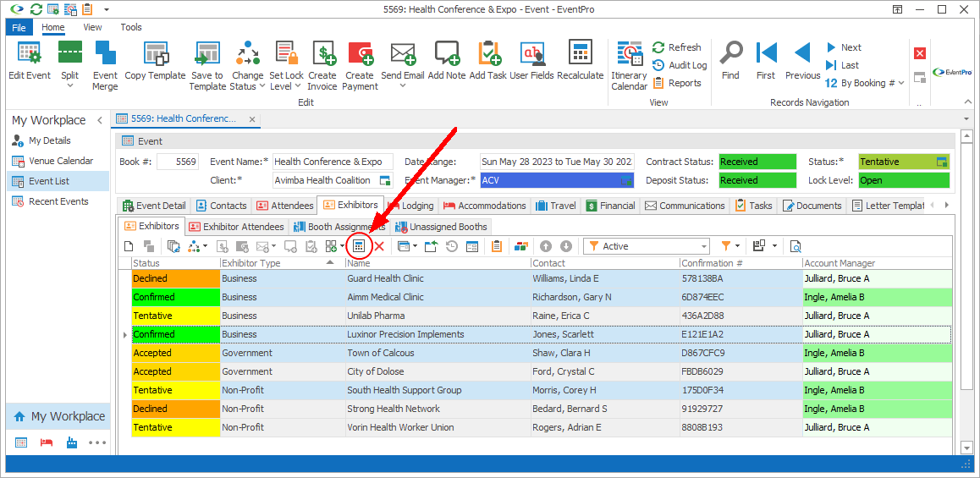Click the Refresh button in View group
This screenshot has width=980, height=478.
pyautogui.click(x=677, y=47)
